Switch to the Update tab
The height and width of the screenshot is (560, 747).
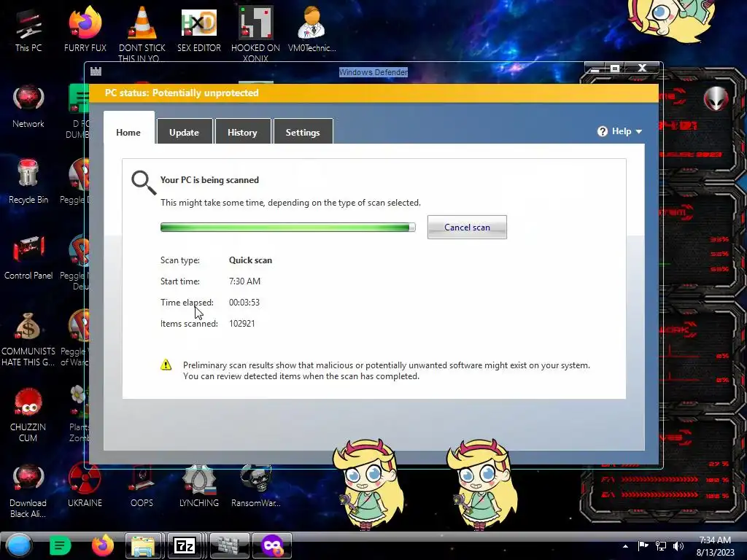[185, 133]
